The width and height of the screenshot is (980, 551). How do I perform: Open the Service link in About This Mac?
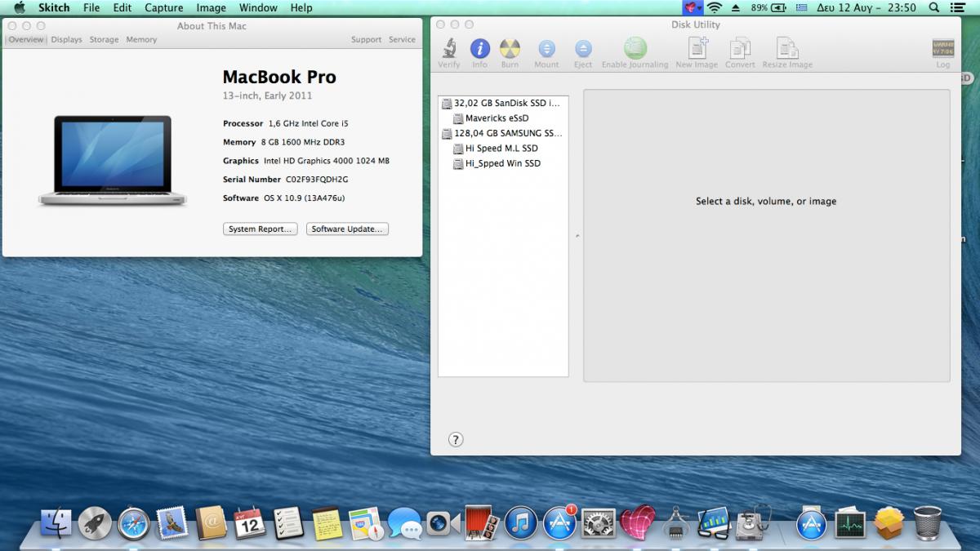pyautogui.click(x=402, y=39)
